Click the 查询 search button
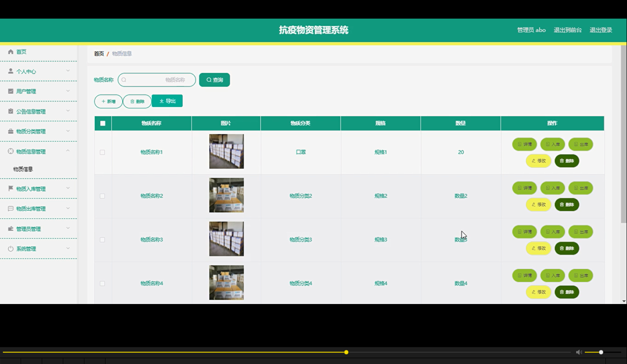The width and height of the screenshot is (627, 364). (x=214, y=80)
